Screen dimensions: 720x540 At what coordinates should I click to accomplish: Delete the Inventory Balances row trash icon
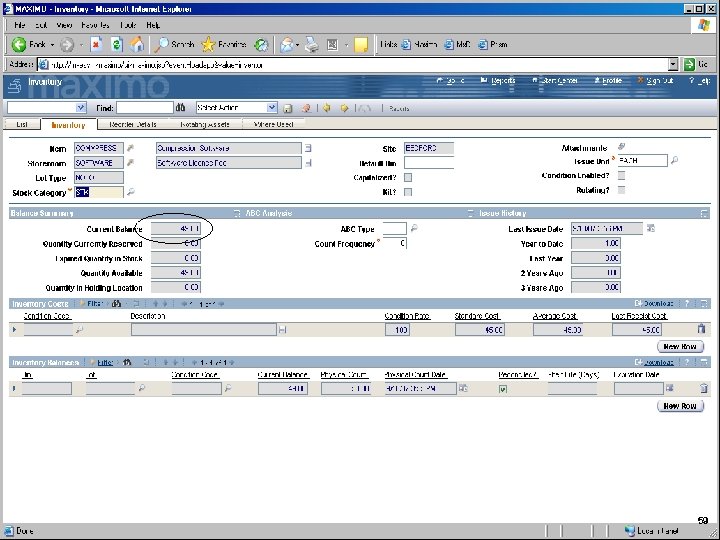[x=703, y=388]
